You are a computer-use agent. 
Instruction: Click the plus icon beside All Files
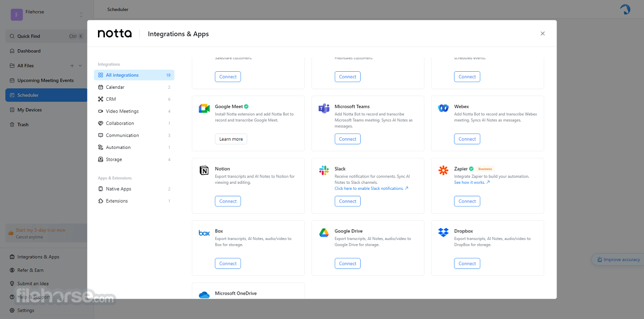(72, 66)
